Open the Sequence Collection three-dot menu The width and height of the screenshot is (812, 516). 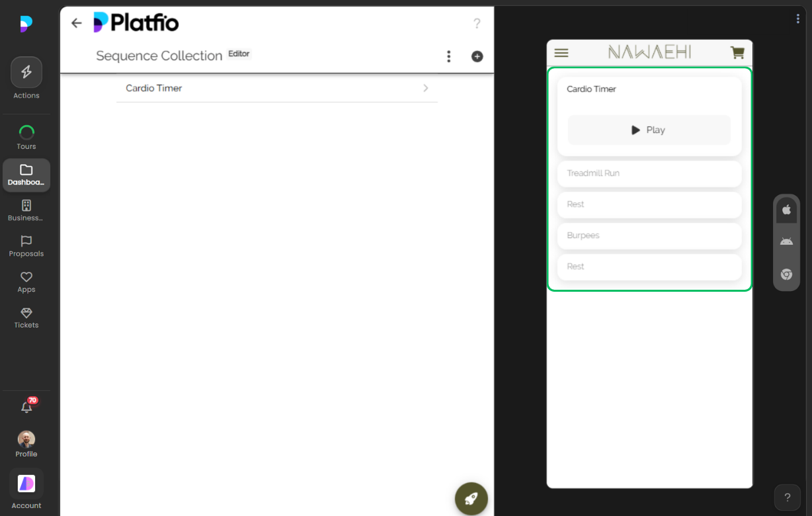pos(449,56)
